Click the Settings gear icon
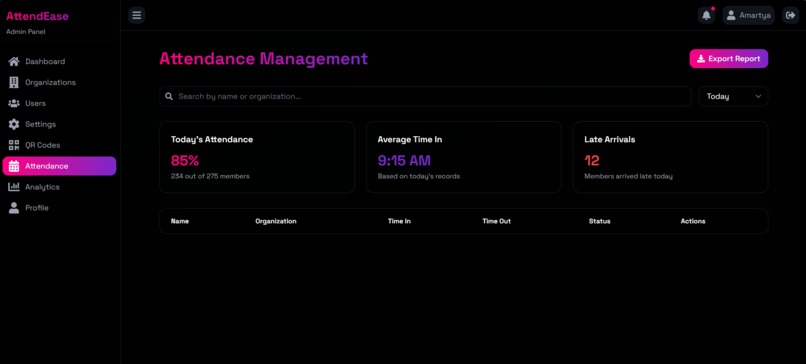 (14, 124)
